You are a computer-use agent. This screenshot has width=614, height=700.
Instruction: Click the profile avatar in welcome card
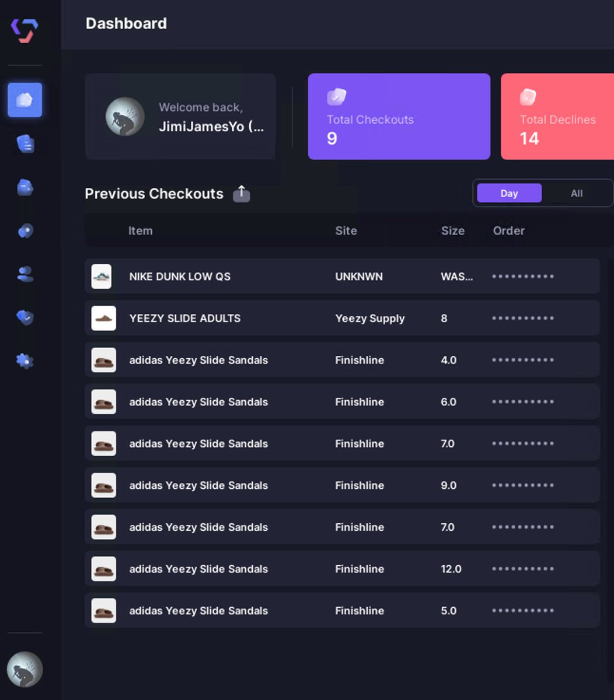(125, 117)
